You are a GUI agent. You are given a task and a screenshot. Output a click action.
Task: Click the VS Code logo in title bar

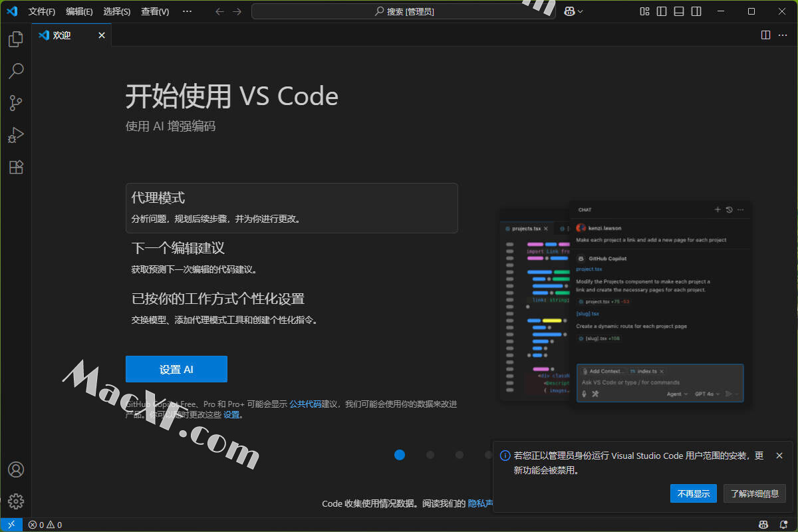12,11
